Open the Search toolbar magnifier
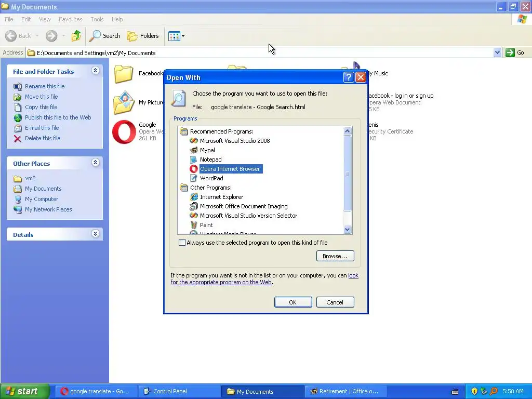The height and width of the screenshot is (399, 532). [x=104, y=36]
